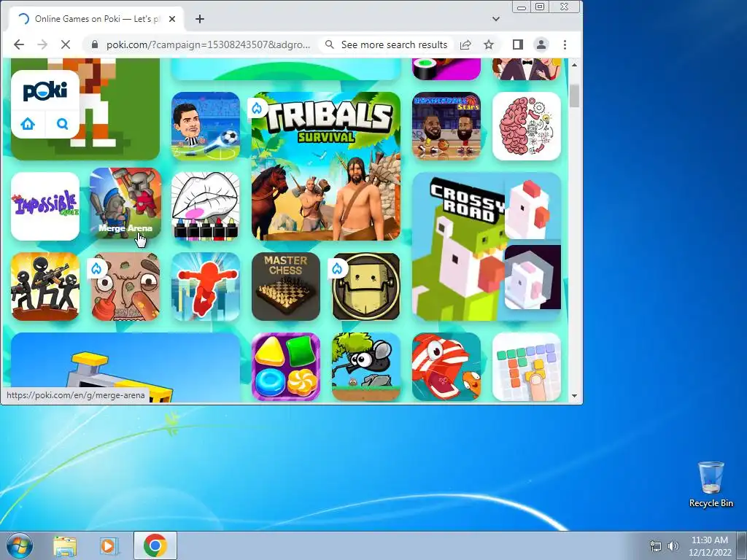
Task: Open the Poki search magnifier icon
Action: [x=63, y=124]
